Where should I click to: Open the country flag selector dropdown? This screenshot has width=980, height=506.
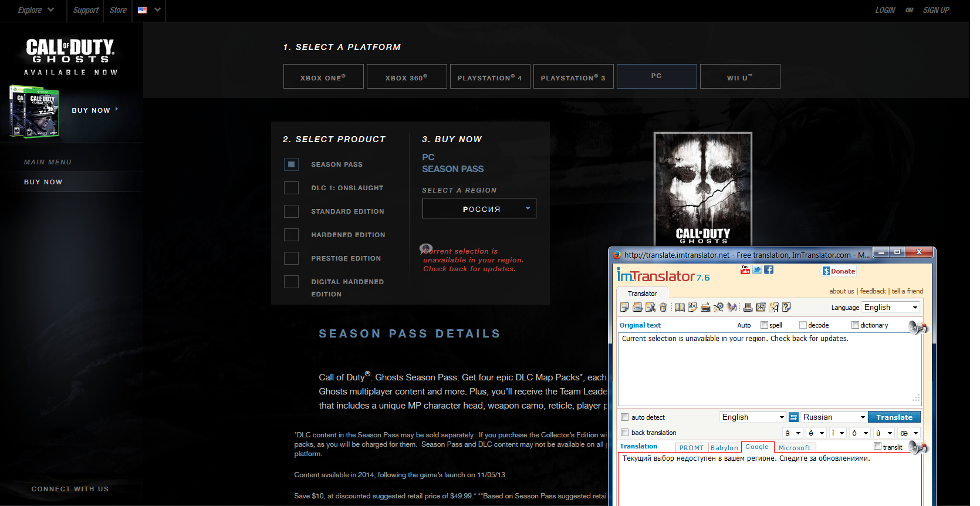coord(149,10)
